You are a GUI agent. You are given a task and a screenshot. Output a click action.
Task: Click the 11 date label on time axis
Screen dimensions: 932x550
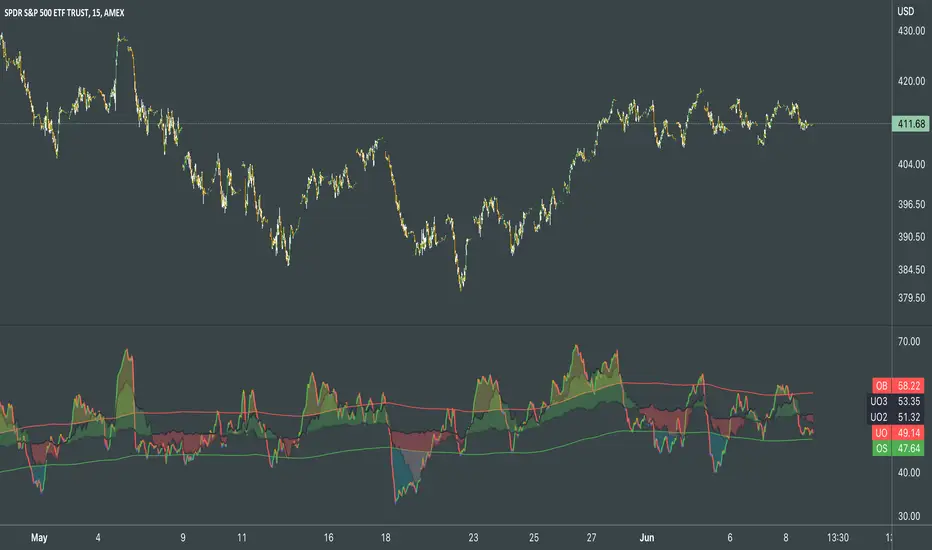(x=241, y=538)
